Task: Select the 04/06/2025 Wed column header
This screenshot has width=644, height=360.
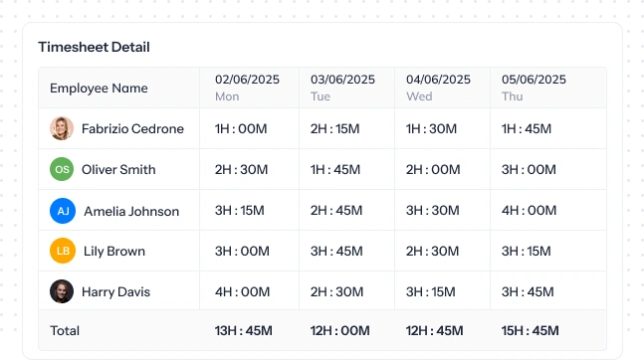Action: [x=442, y=88]
